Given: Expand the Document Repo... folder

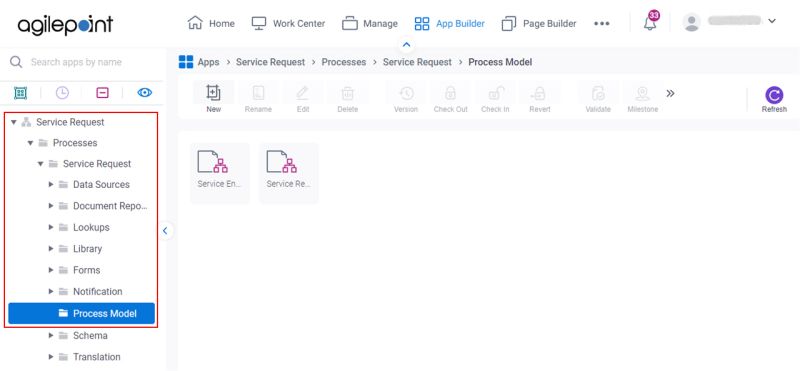Looking at the screenshot, I should (51, 206).
